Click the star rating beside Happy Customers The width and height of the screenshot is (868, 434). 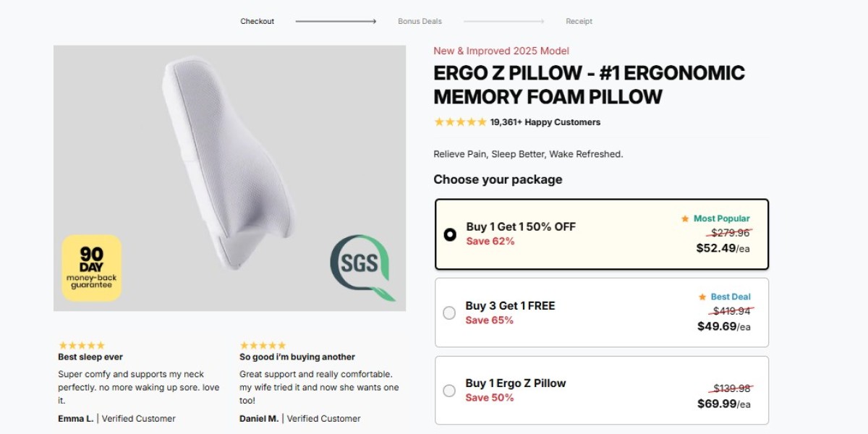(460, 122)
